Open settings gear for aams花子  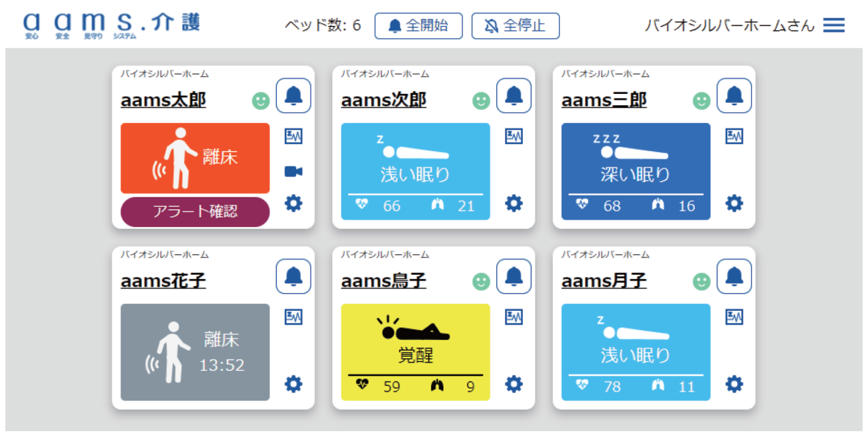(293, 384)
